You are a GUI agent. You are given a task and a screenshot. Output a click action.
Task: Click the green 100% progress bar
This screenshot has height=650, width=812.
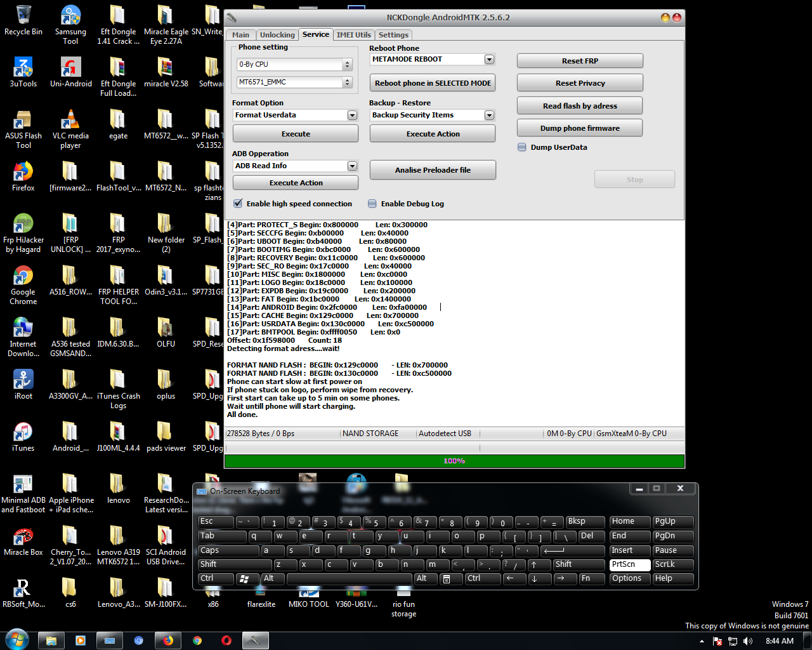[454, 461]
